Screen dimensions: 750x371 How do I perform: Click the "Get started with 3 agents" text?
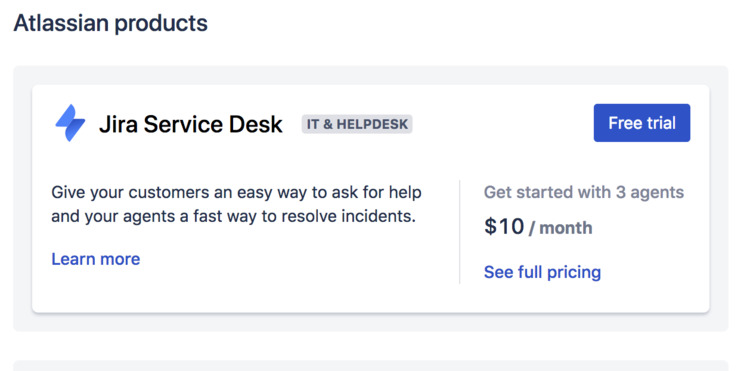click(x=584, y=193)
